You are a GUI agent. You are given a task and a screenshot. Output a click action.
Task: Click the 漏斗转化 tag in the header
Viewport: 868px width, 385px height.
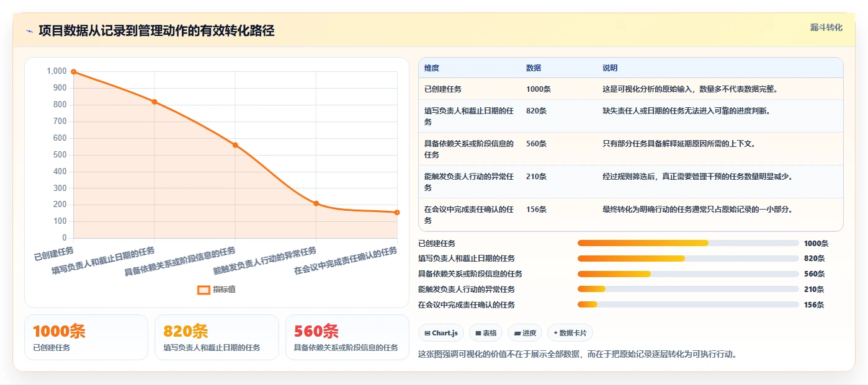pos(826,27)
